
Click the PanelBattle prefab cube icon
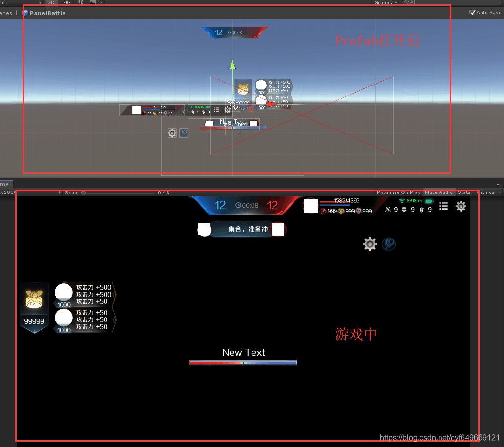pos(25,13)
